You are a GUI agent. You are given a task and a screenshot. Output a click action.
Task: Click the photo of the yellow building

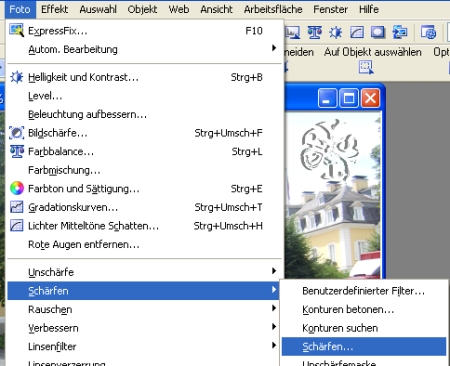coord(333,196)
